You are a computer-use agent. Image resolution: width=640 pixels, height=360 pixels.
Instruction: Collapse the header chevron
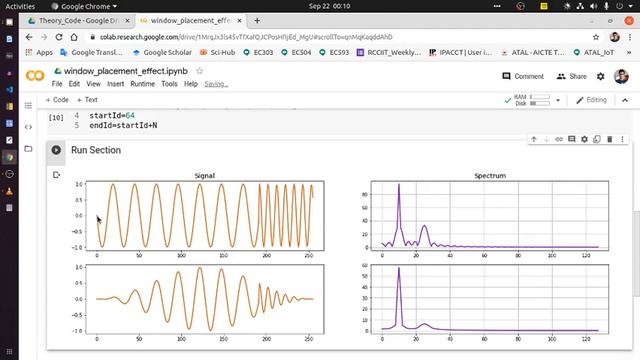coord(625,100)
